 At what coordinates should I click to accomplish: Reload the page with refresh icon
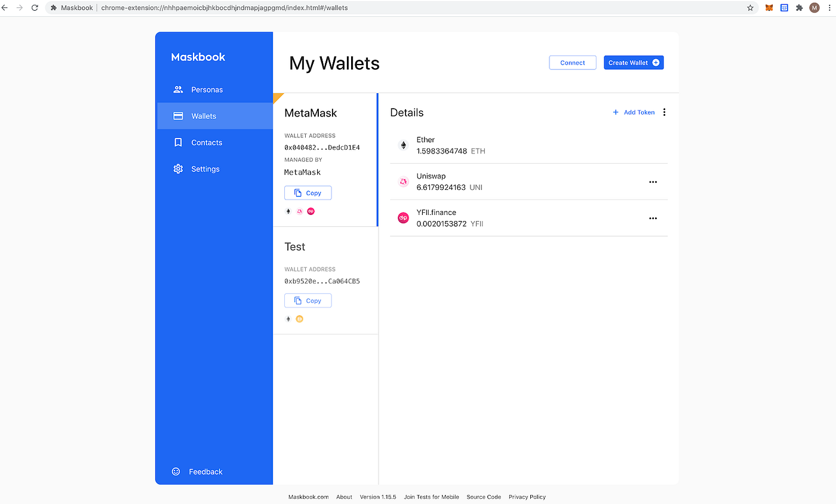click(35, 8)
